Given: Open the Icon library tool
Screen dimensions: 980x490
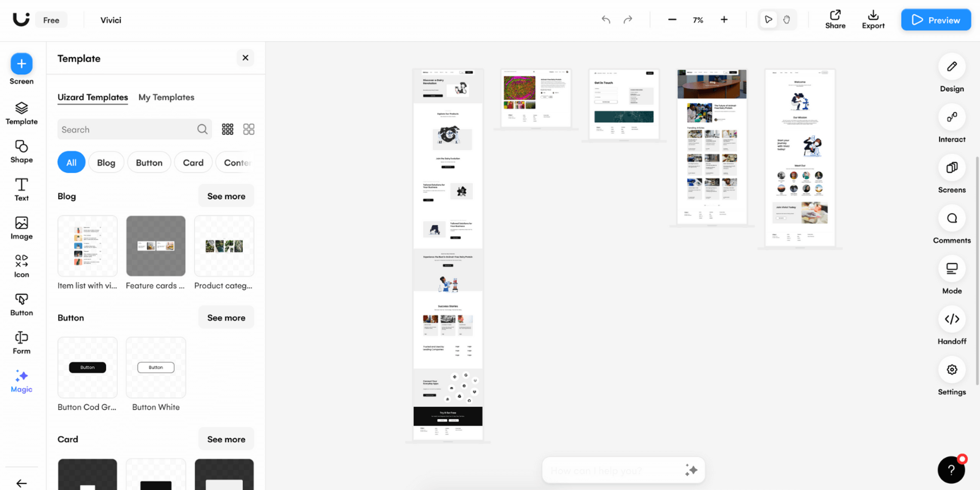Looking at the screenshot, I should coord(21,266).
